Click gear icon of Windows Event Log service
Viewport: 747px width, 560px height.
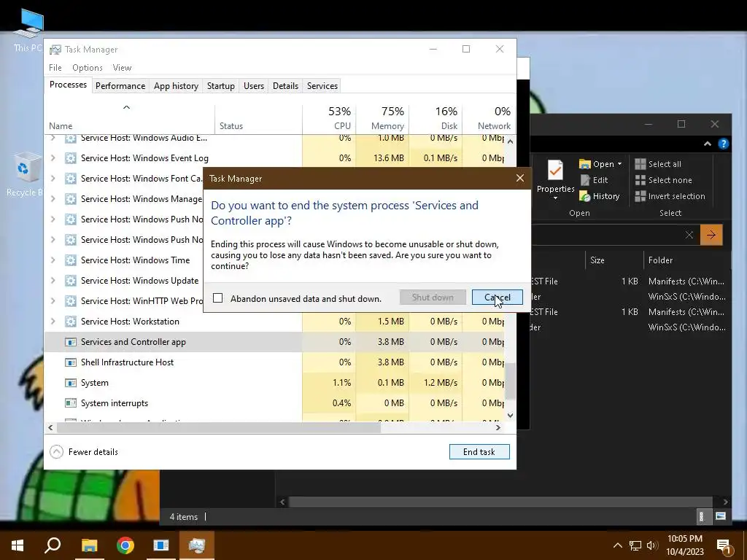coord(71,158)
